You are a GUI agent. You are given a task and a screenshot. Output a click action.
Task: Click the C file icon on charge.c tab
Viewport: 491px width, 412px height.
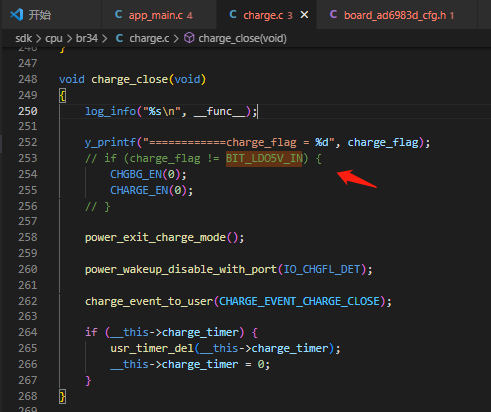pos(233,15)
